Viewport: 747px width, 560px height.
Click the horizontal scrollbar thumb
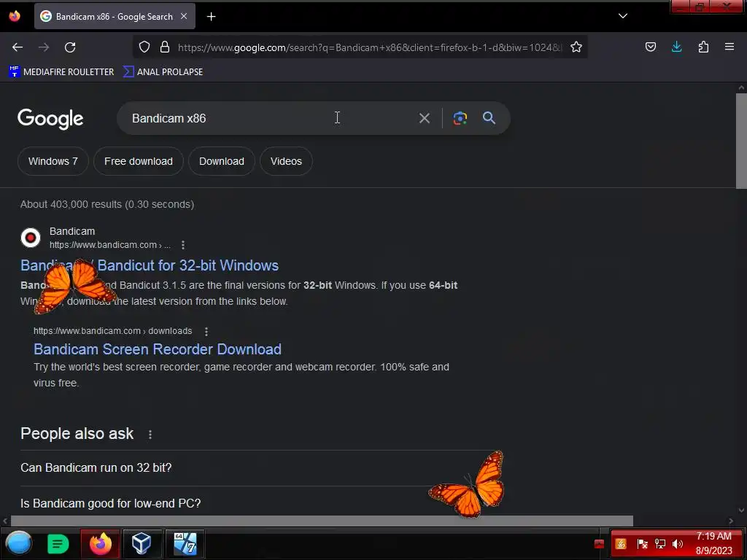[x=322, y=521]
